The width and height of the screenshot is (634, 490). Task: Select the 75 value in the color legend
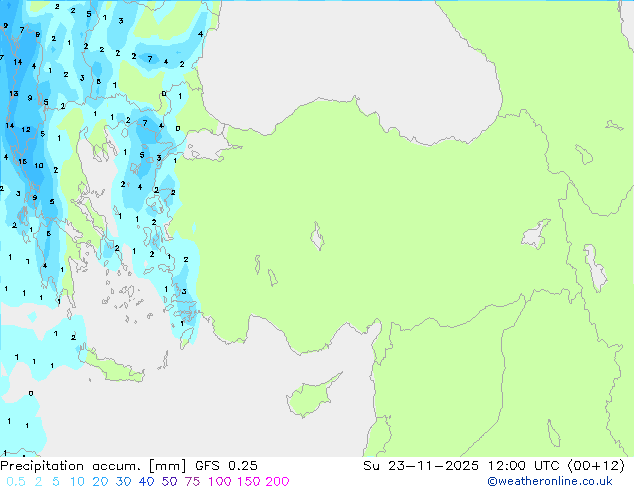point(192,482)
